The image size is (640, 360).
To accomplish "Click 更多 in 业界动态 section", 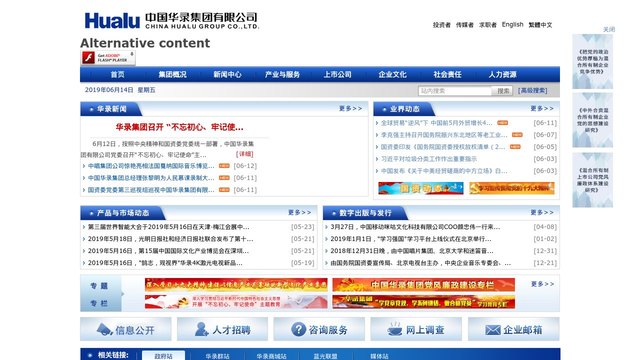I will tap(542, 109).
